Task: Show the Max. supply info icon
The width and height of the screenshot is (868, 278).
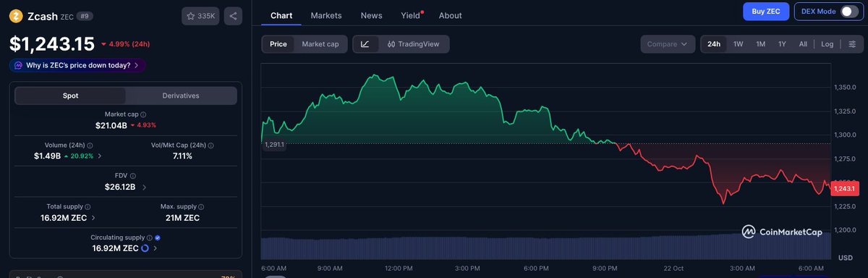Action: 202,206
